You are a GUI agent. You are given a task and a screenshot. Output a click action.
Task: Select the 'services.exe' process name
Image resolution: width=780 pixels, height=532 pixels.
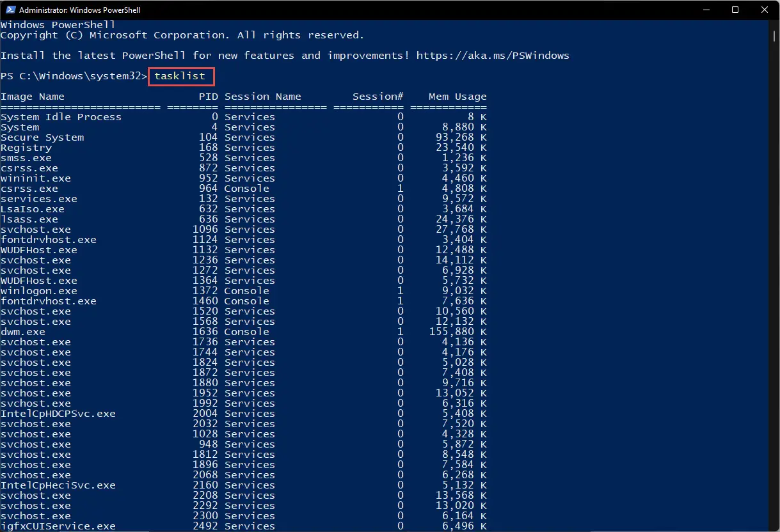[39, 199]
